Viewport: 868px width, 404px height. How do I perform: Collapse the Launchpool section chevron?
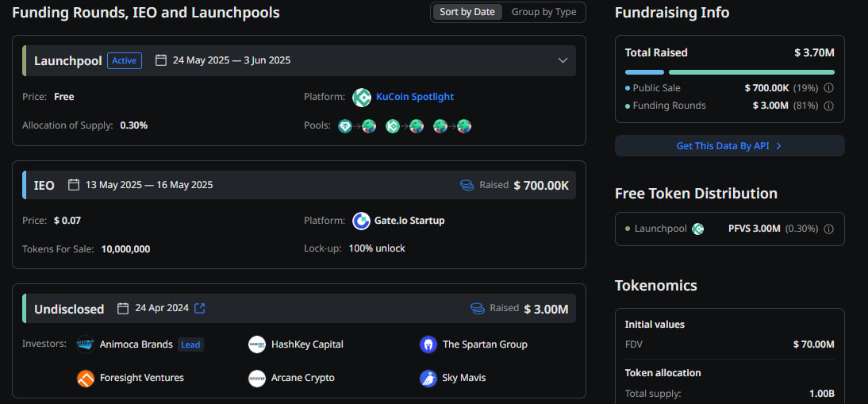pos(563,60)
